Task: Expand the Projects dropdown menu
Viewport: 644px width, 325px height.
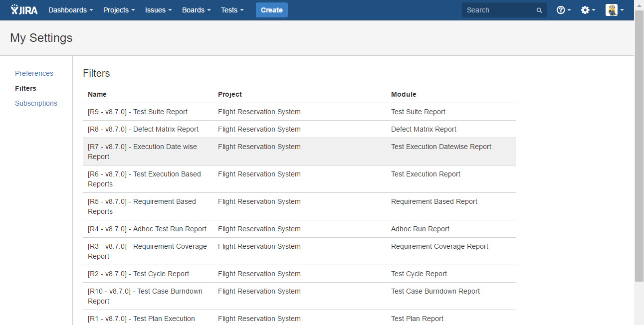Action: [x=119, y=10]
